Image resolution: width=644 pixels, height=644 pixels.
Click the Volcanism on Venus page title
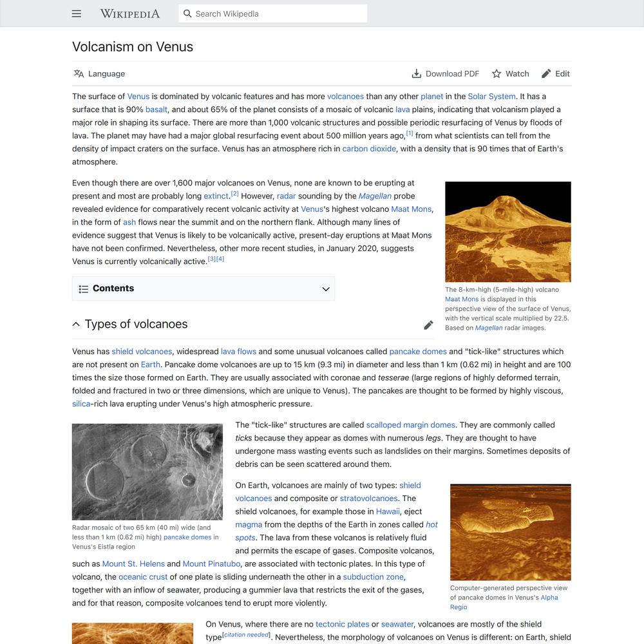pyautogui.click(x=133, y=47)
